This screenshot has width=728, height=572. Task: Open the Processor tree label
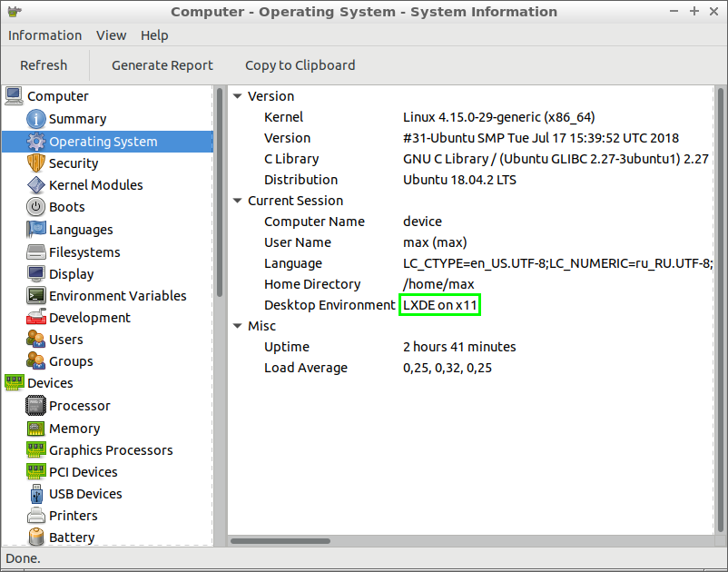(79, 406)
